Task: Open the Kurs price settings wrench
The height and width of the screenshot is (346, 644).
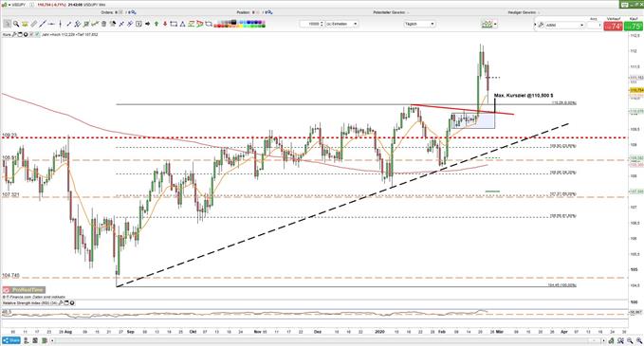Action: 14,34
